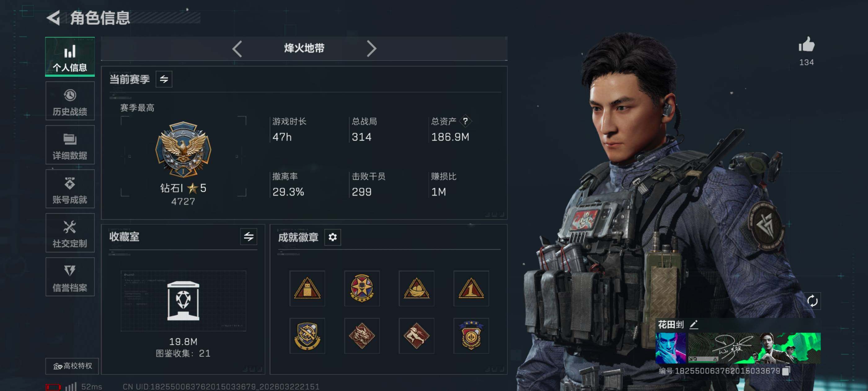Click the 高校特权 button
868x391 pixels.
72,366
